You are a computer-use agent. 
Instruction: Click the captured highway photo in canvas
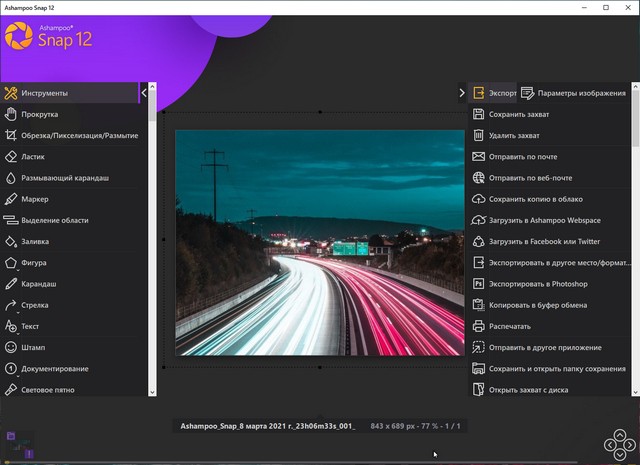(x=318, y=242)
